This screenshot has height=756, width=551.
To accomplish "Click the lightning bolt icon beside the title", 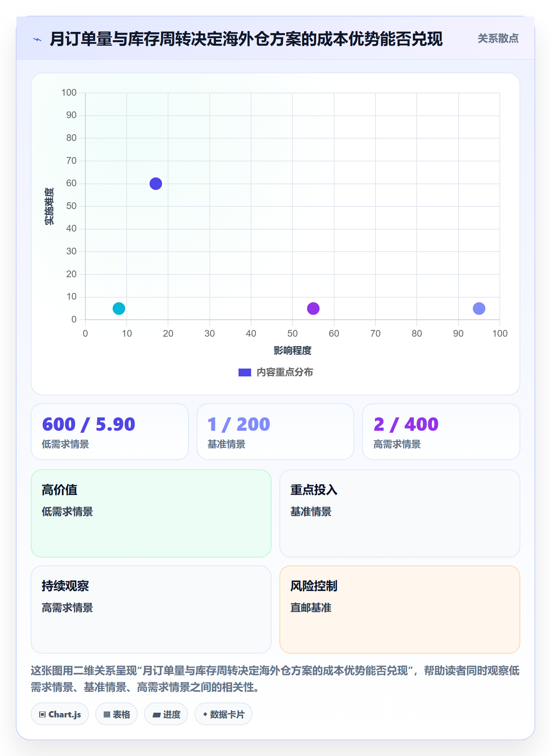I will pos(37,39).
